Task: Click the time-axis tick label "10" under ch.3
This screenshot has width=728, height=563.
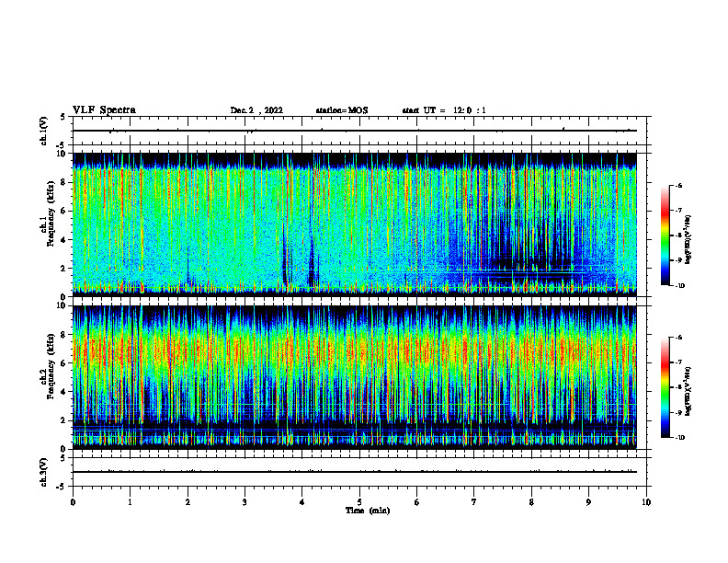Action: pos(646,502)
